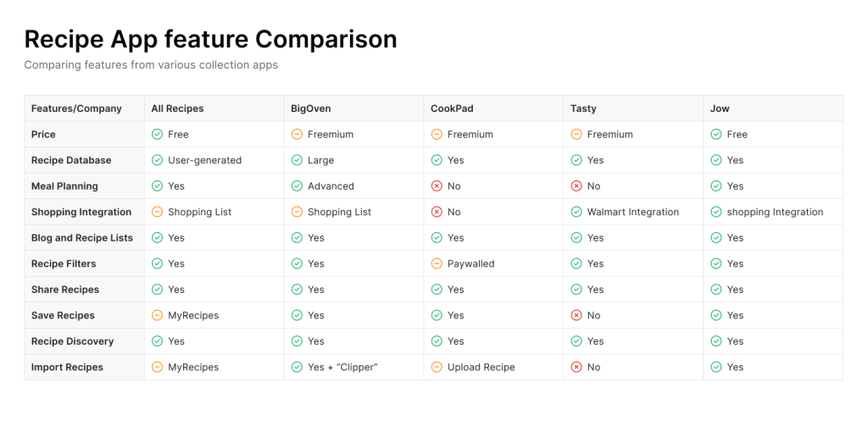Click green check icon beside All Recipes Free
This screenshot has height=421, width=868.
point(157,135)
